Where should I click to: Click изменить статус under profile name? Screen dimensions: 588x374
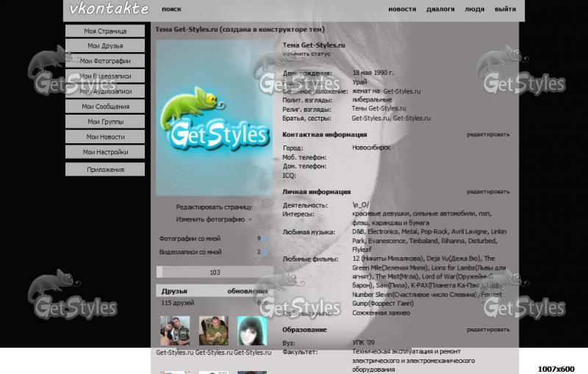(x=306, y=54)
